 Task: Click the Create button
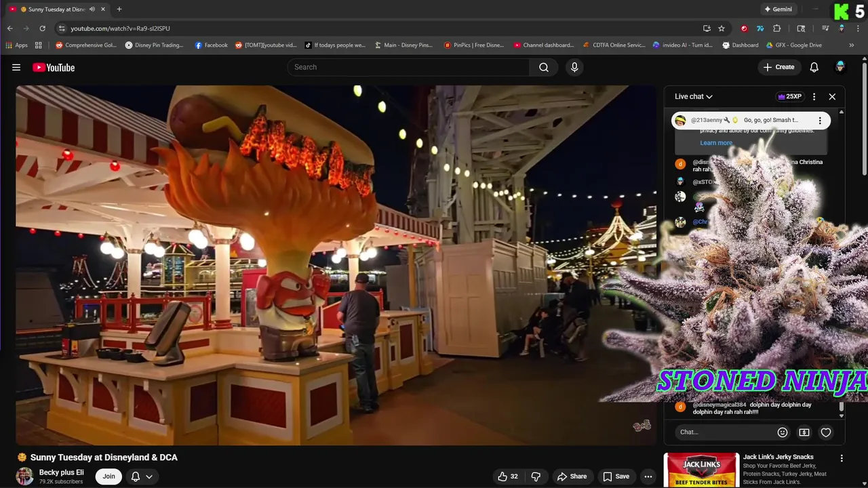point(778,67)
